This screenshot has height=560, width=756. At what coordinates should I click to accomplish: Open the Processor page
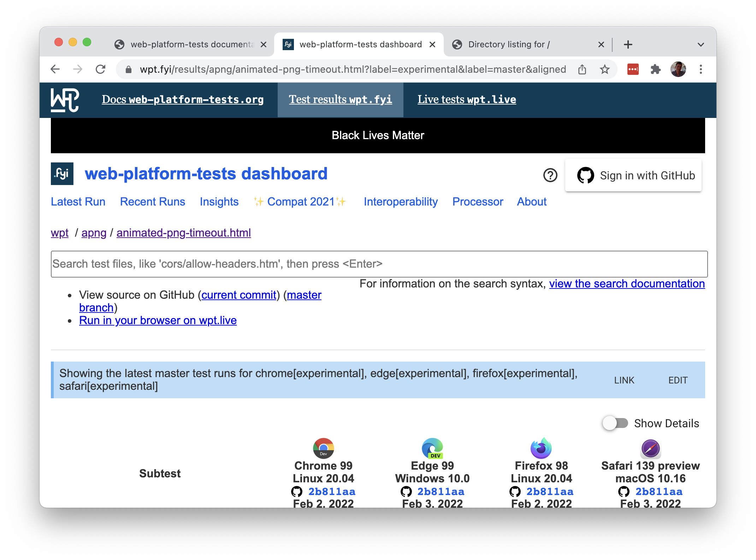click(x=478, y=202)
